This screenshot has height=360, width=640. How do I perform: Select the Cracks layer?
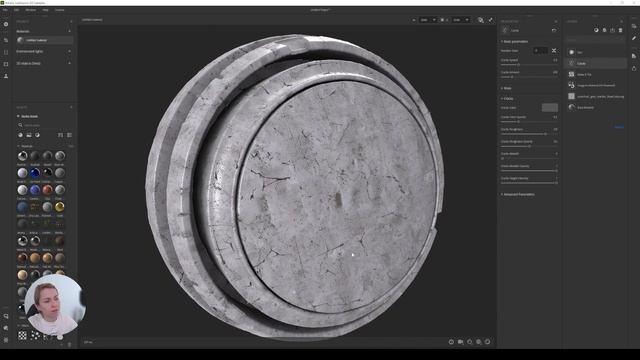[595, 63]
